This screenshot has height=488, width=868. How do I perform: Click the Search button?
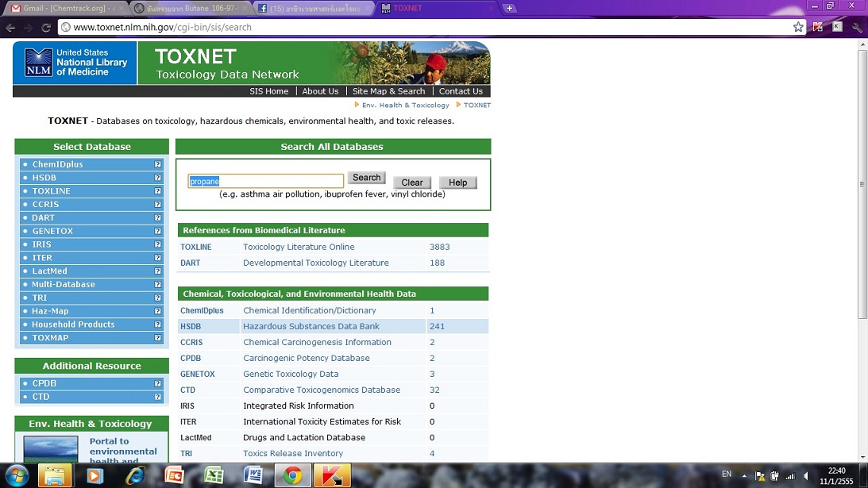[366, 178]
